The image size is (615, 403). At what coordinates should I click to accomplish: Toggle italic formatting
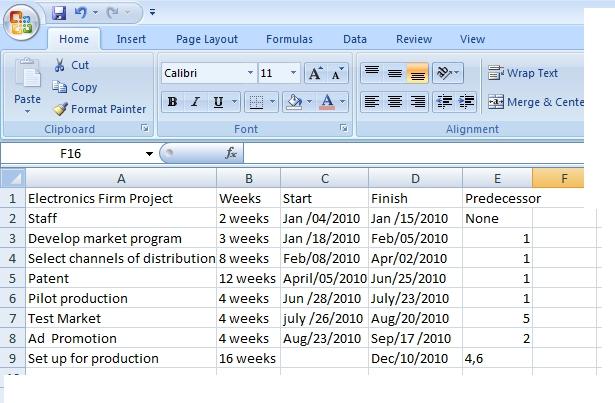(194, 102)
